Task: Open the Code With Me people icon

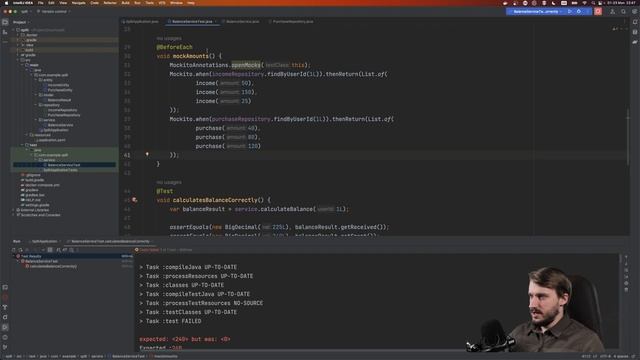Action: pyautogui.click(x=612, y=11)
